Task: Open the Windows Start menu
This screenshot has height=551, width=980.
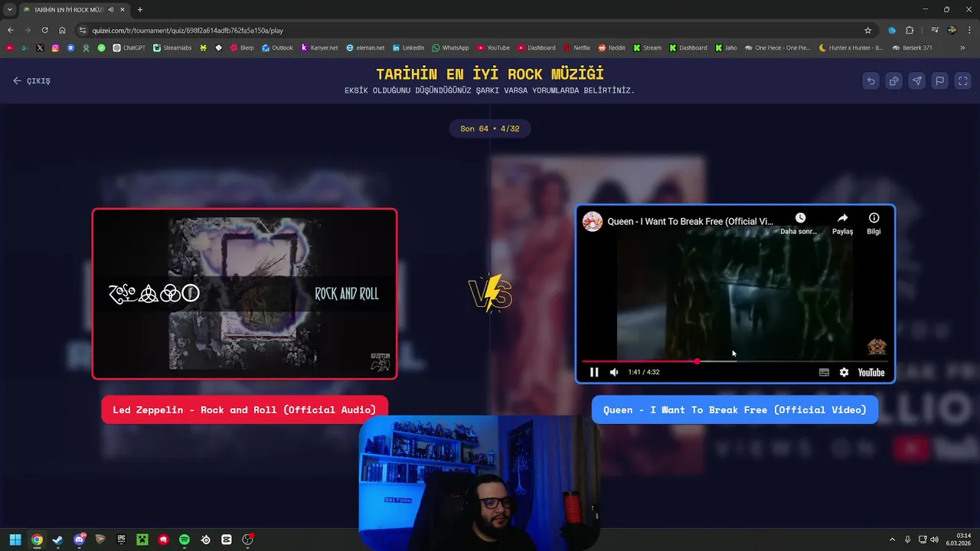Action: [x=15, y=540]
